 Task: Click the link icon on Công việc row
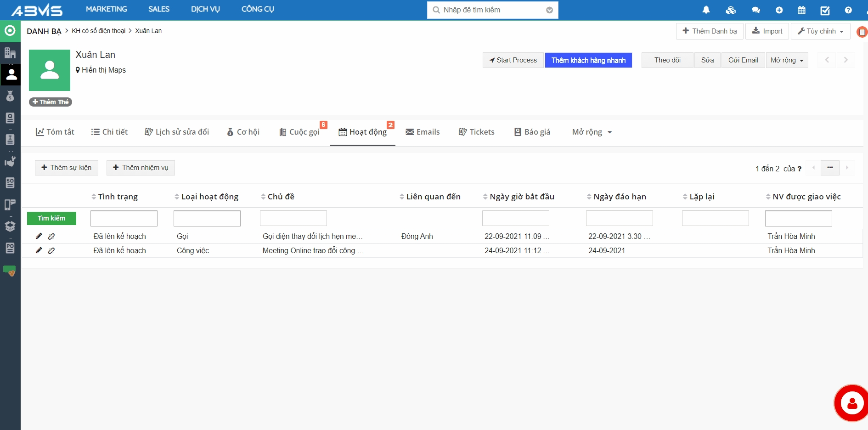(51, 251)
